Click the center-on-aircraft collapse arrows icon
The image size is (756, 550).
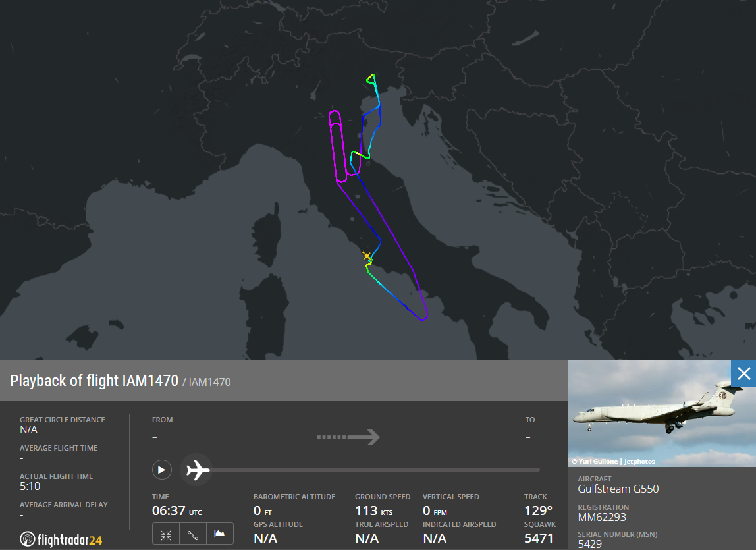tap(166, 534)
